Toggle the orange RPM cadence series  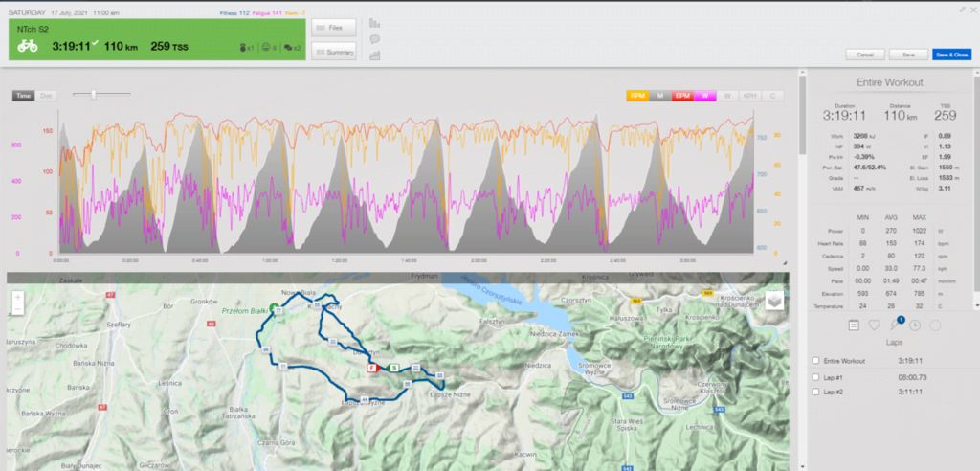coord(636,96)
